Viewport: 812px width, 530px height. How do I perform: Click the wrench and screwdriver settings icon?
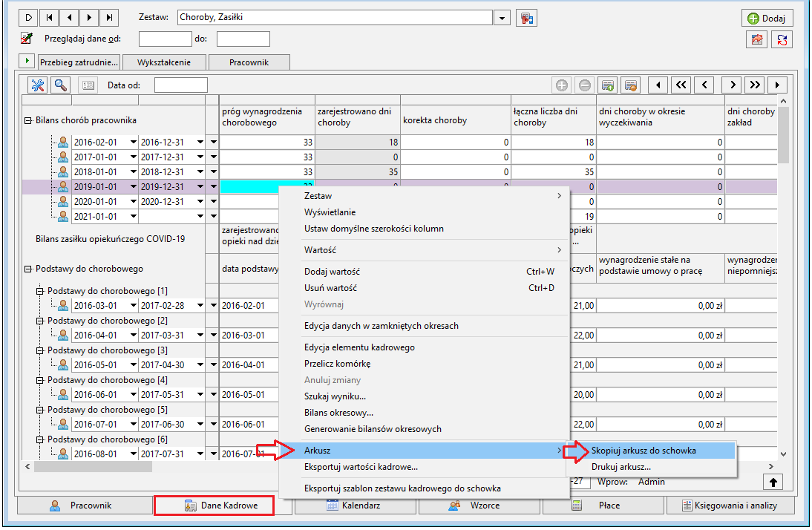37,85
